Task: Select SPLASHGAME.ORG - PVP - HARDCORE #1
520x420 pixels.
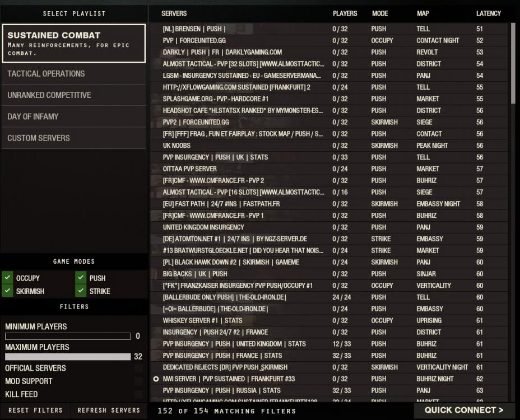Action: (329, 99)
